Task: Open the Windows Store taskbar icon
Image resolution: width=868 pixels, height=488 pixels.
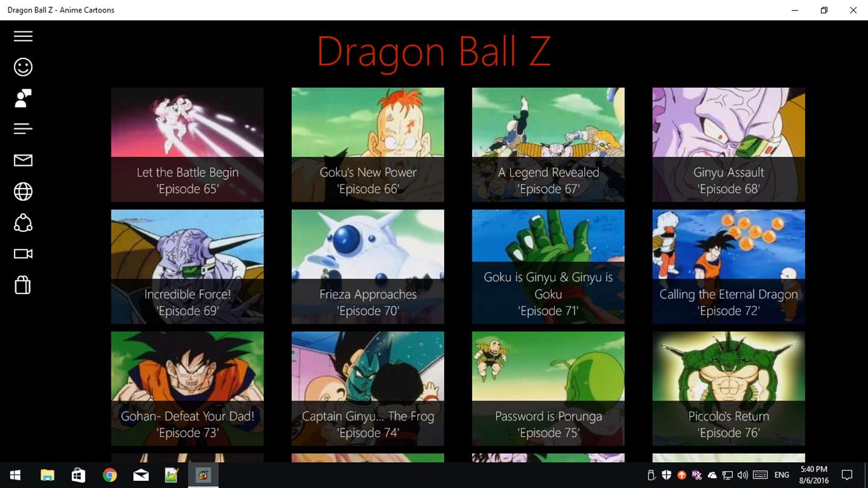Action: (78, 475)
